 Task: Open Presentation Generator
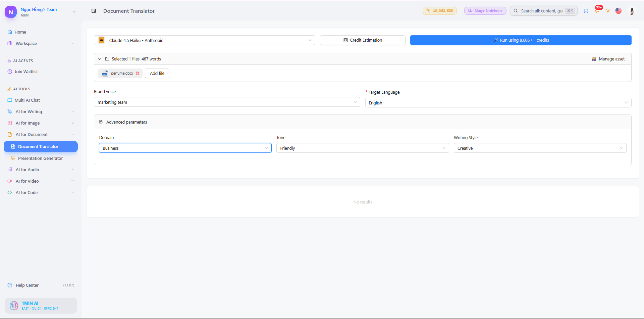click(x=41, y=158)
